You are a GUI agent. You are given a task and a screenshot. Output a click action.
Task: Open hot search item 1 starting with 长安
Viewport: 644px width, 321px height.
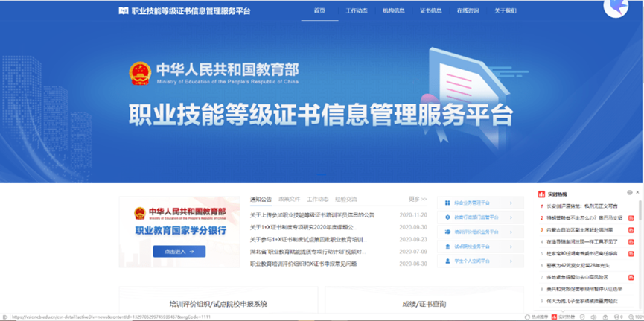581,206
